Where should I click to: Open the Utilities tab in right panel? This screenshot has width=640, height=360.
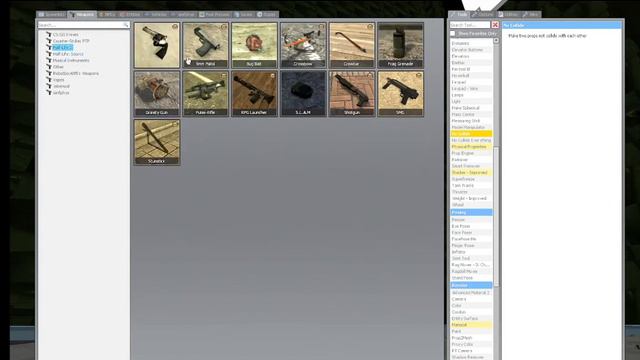(x=508, y=14)
